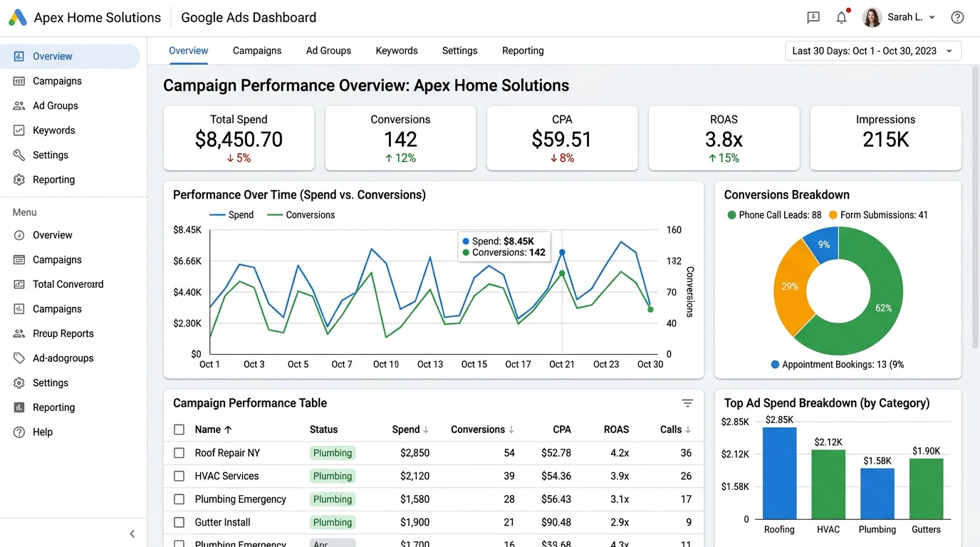This screenshot has width=980, height=547.
Task: Click the Total Spend metric card
Action: coord(239,138)
